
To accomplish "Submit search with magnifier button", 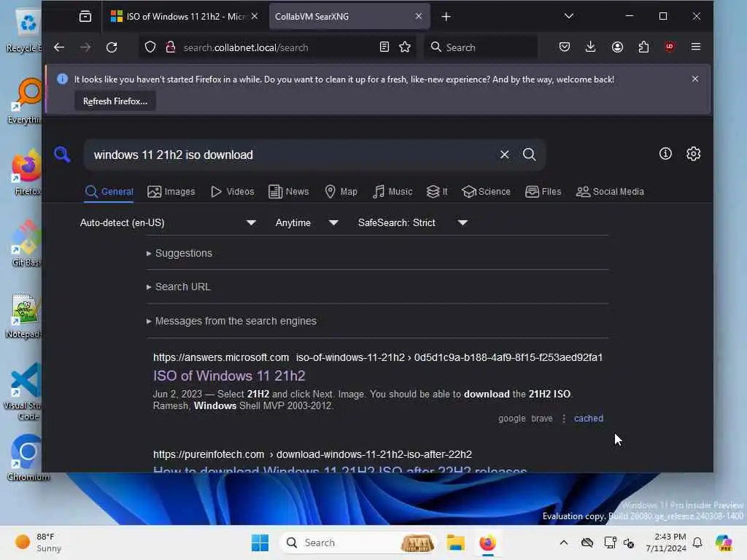I will click(530, 155).
